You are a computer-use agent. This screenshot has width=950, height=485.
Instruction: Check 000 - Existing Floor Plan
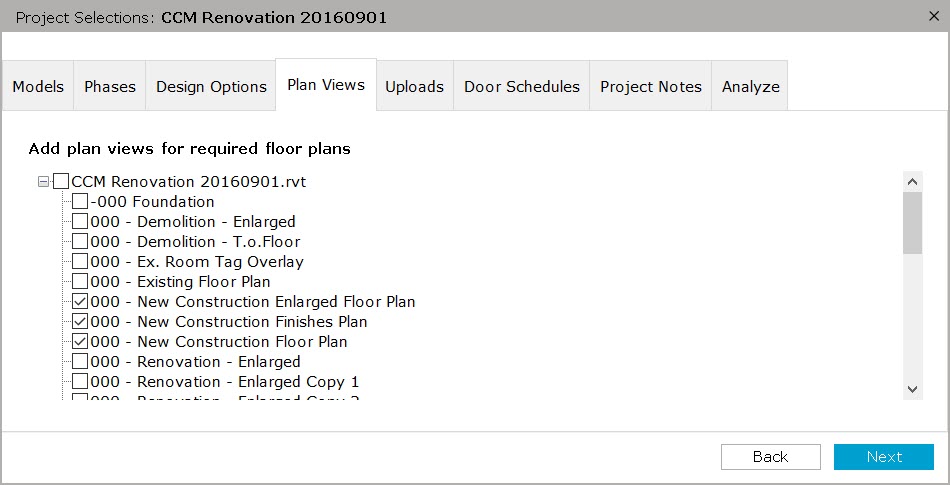pyautogui.click(x=80, y=282)
